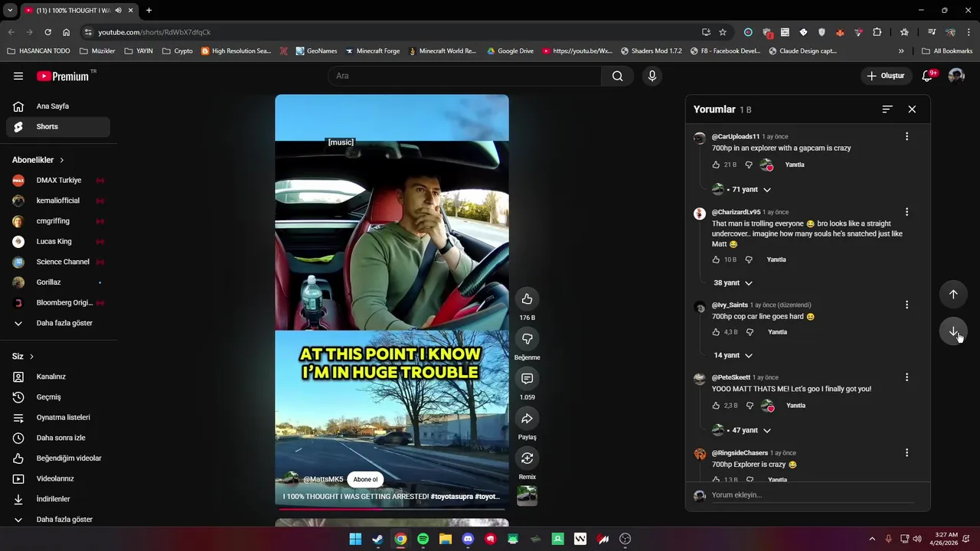Open İndirilenler

[58, 499]
